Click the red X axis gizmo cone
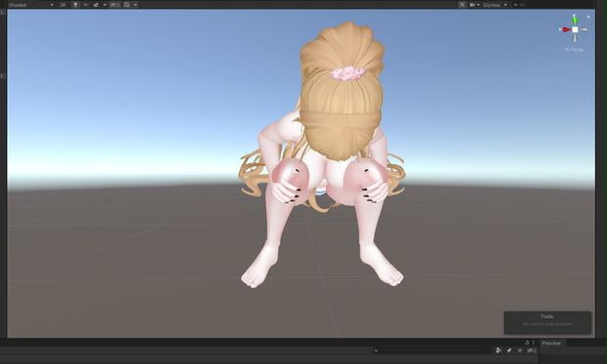This screenshot has height=364, width=607. (x=566, y=29)
